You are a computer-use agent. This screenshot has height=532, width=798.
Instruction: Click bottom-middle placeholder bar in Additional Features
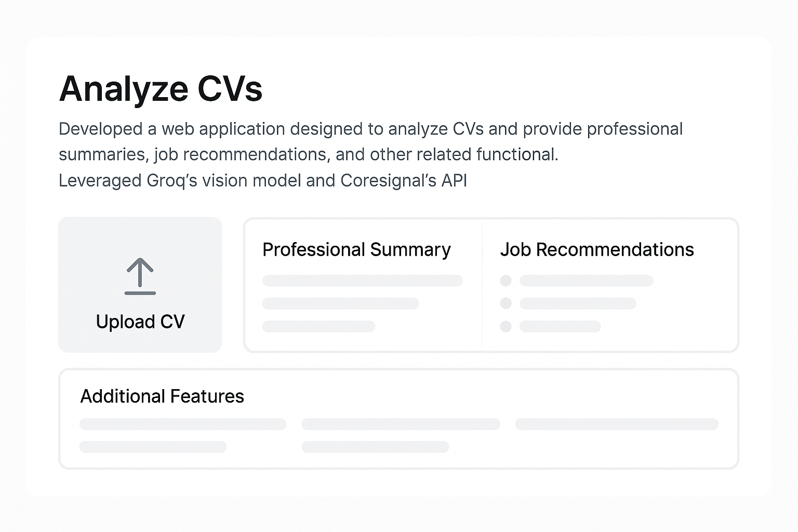point(375,447)
